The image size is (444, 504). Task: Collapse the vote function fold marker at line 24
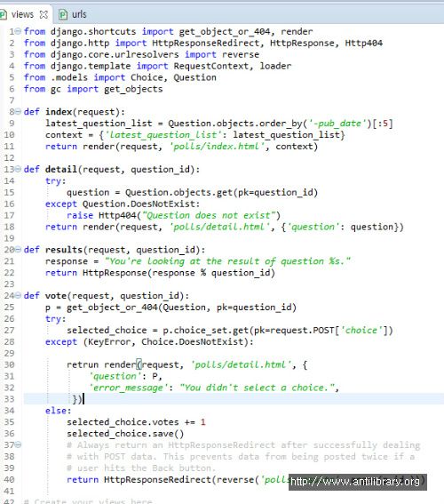19,295
